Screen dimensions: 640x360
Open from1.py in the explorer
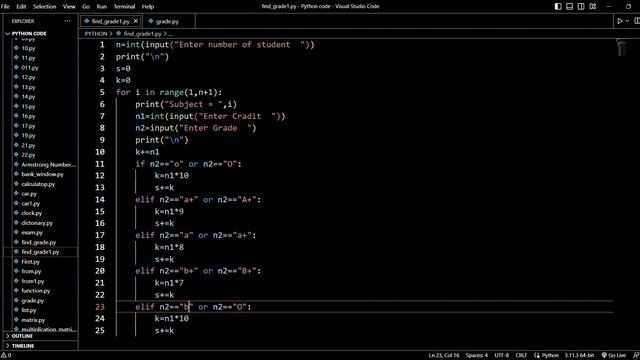tap(33, 281)
